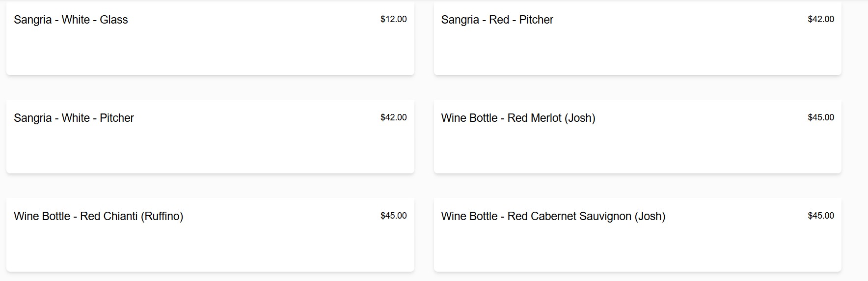This screenshot has width=868, height=281.
Task: Click the "Wine Bottle - Red Chianti (Ruffino)" title
Action: pyautogui.click(x=98, y=216)
